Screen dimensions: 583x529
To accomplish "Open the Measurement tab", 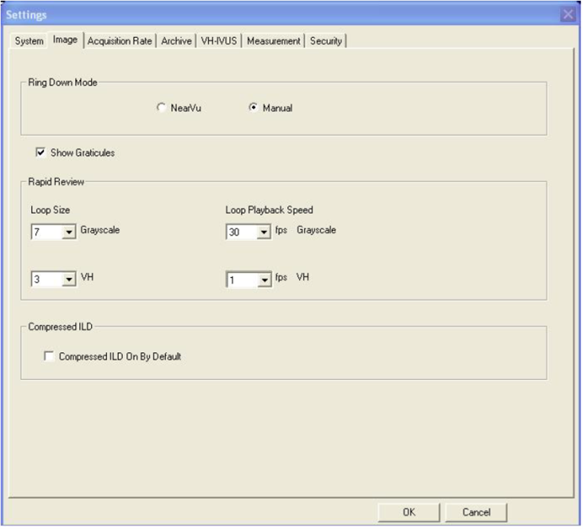I will click(273, 41).
